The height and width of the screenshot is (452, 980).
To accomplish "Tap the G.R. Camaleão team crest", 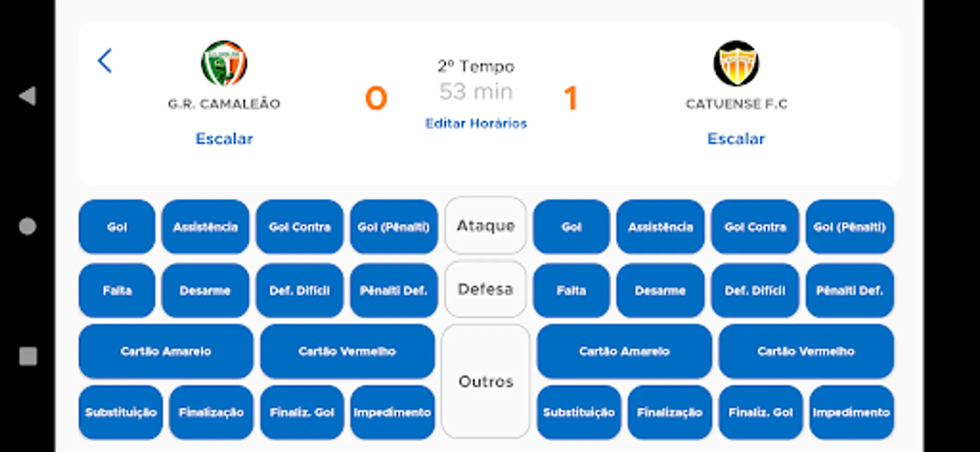I will 224,64.
